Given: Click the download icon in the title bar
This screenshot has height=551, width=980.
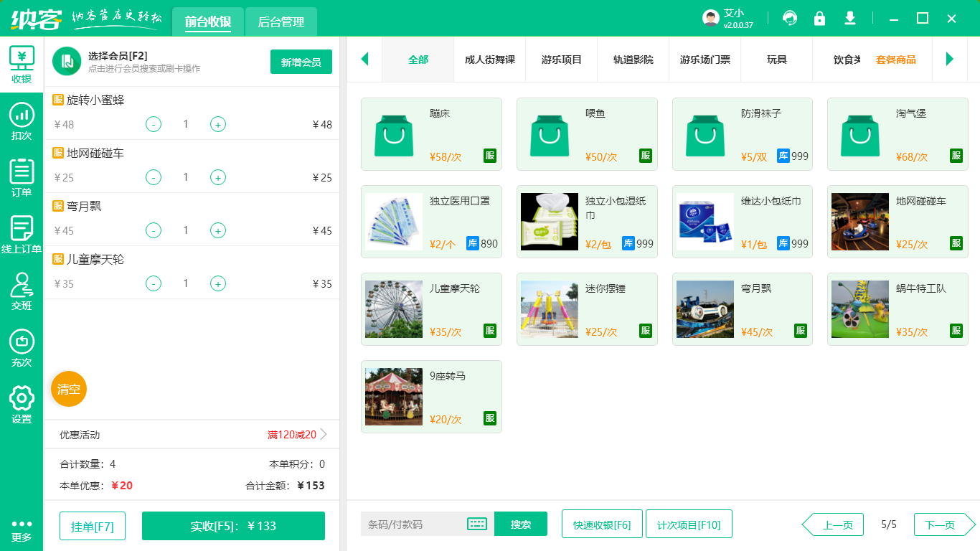Looking at the screenshot, I should (849, 18).
